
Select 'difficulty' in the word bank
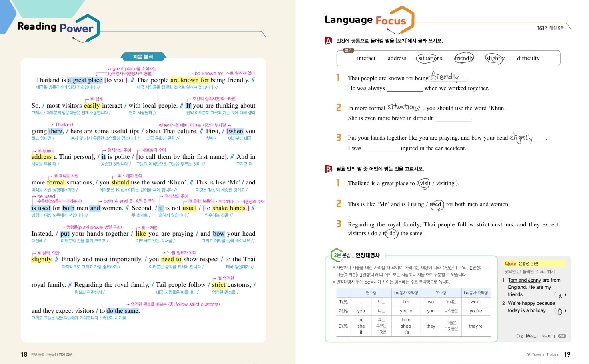click(x=528, y=58)
